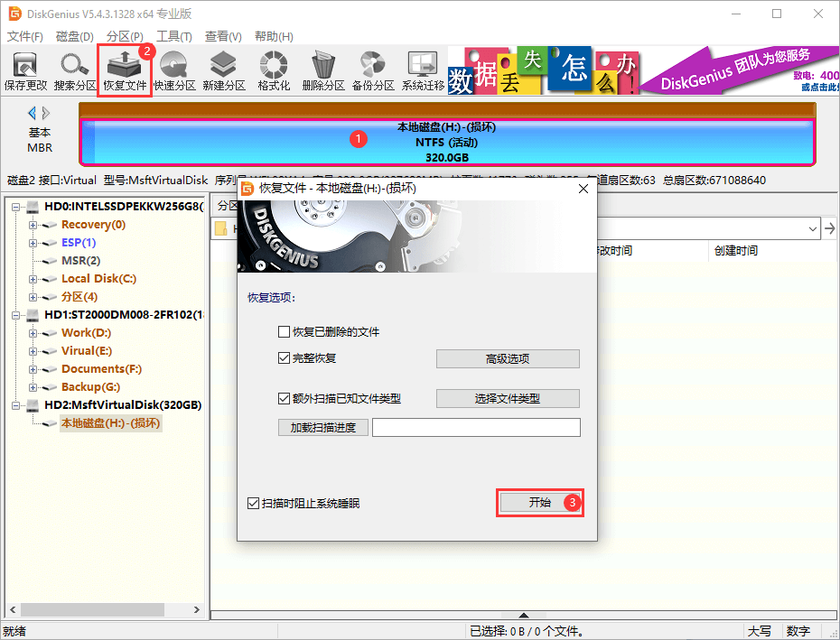
Task: Click the scan progress file path field
Action: point(476,427)
